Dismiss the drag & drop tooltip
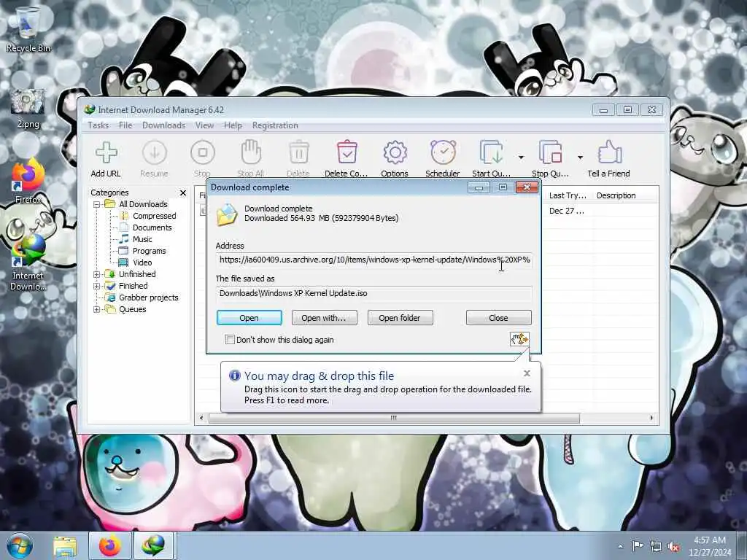 (527, 373)
